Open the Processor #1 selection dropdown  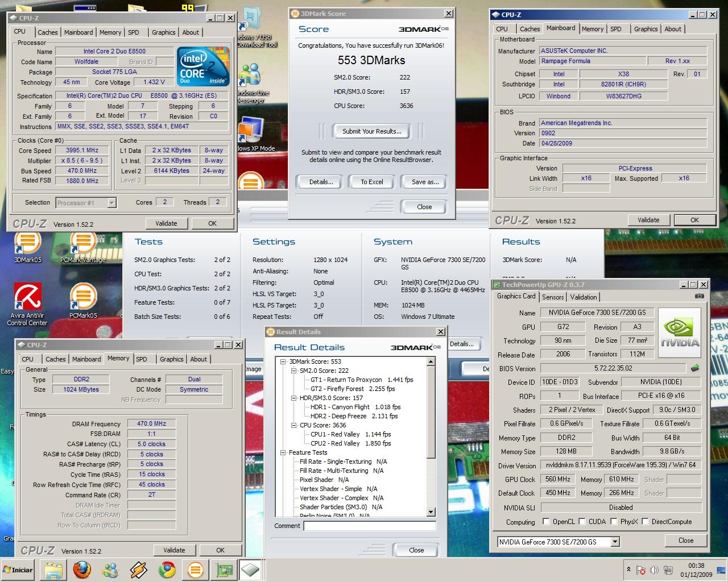pos(111,202)
